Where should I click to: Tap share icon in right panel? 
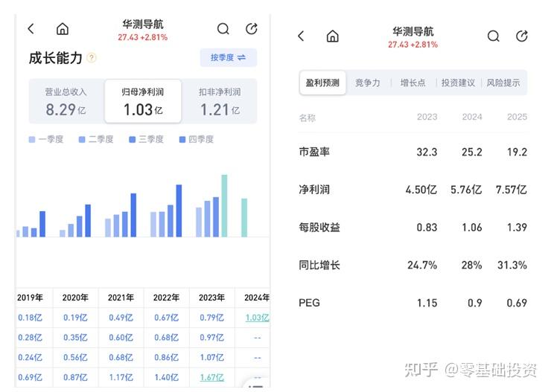[x=521, y=36]
